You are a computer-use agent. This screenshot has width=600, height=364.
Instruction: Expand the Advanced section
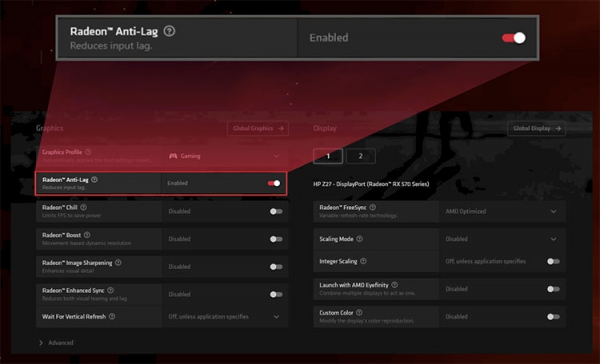point(57,343)
